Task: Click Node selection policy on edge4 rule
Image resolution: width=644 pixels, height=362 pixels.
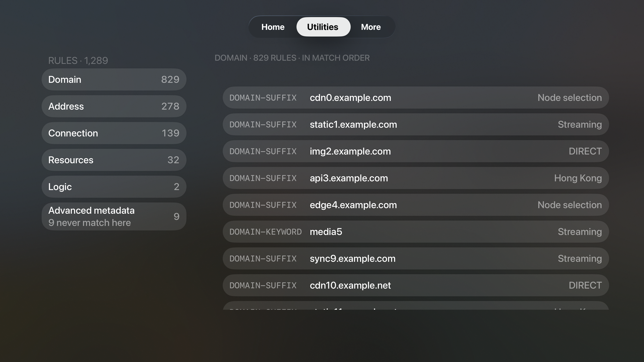Action: (x=570, y=205)
